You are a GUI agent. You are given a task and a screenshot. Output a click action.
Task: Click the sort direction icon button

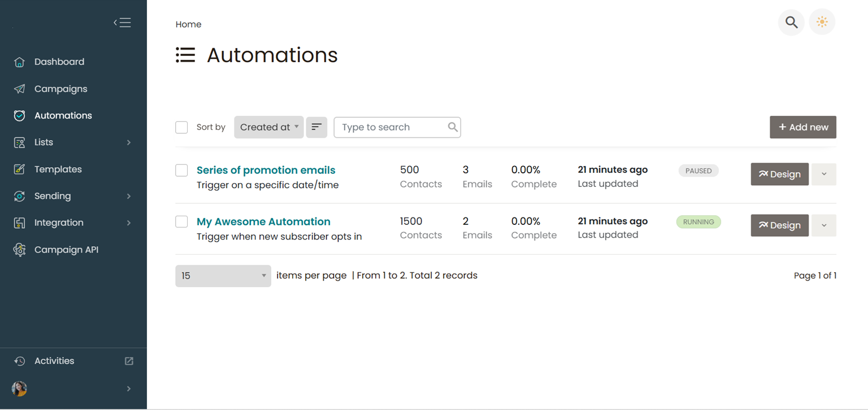[316, 127]
